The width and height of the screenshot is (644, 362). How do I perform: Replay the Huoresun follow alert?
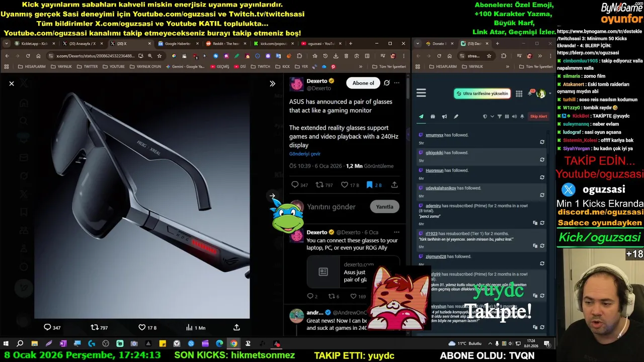point(542,177)
